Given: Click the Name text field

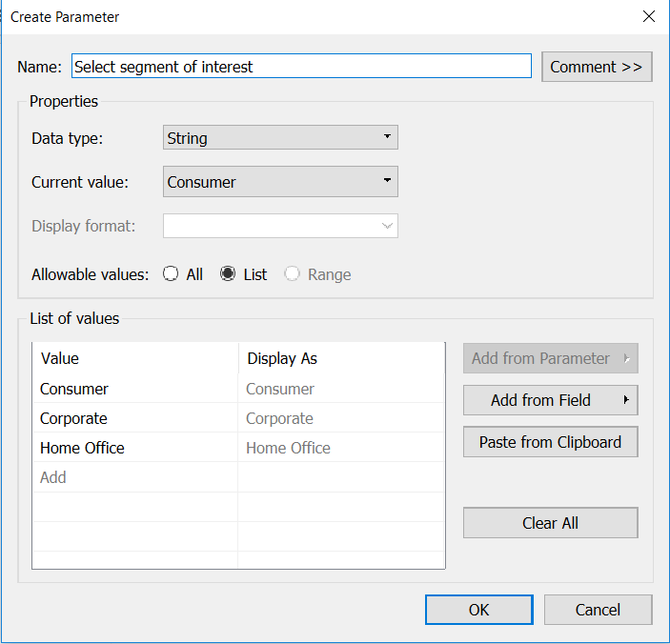Looking at the screenshot, I should point(301,66).
